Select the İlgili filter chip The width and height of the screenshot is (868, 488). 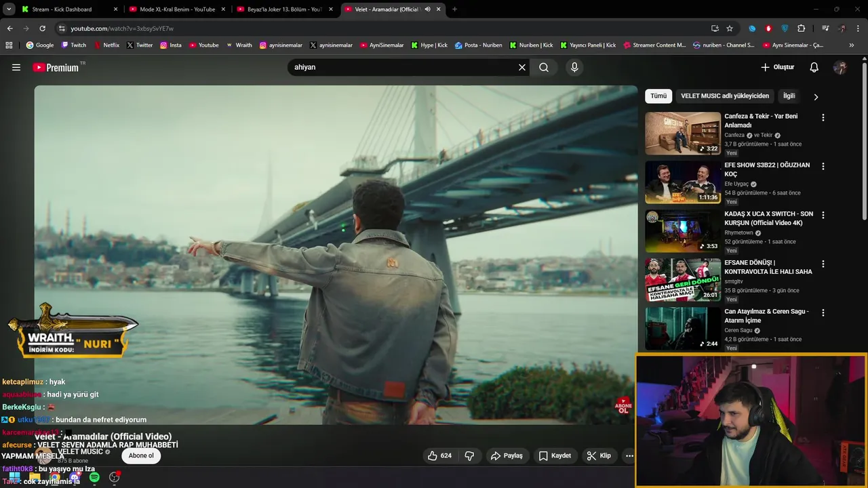(789, 96)
